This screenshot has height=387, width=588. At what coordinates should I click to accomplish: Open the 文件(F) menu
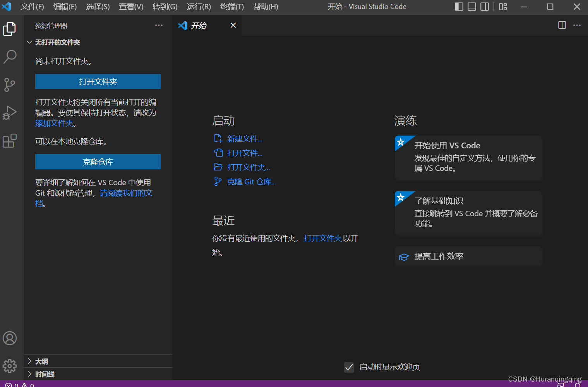(x=32, y=7)
